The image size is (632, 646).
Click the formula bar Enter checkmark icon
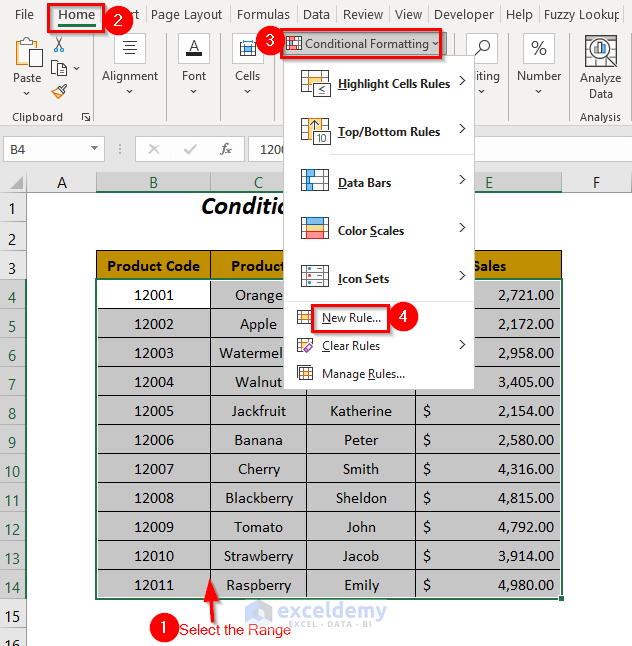(190, 149)
